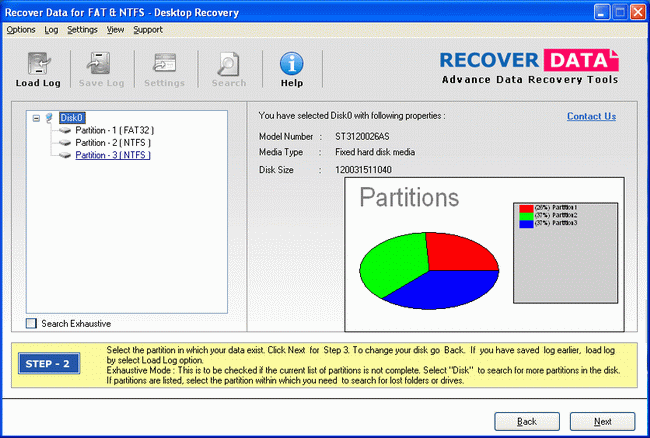Open the Log menu
The image size is (650, 438).
point(51,30)
